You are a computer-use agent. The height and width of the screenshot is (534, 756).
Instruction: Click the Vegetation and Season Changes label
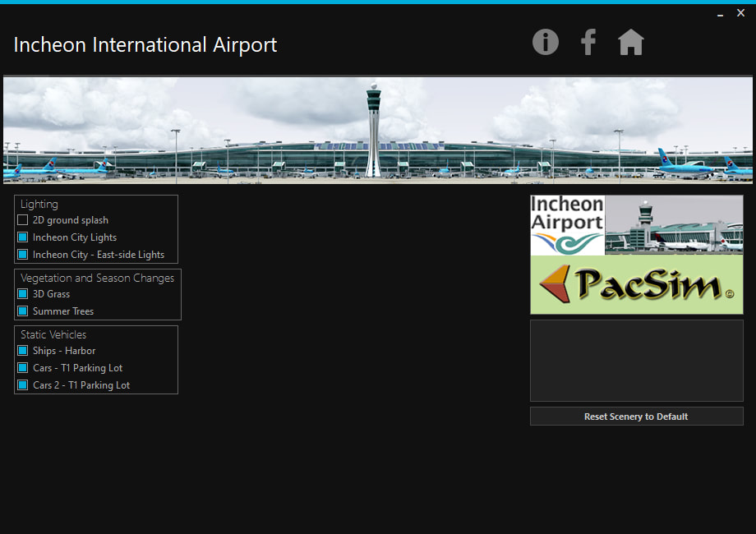tap(98, 278)
